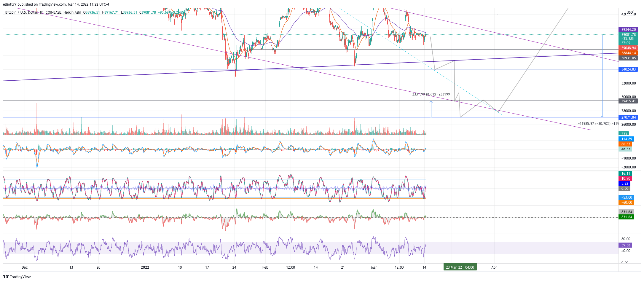The image size is (644, 282).
Task: Click the 24 date label on time axis
Action: [x=234, y=267]
